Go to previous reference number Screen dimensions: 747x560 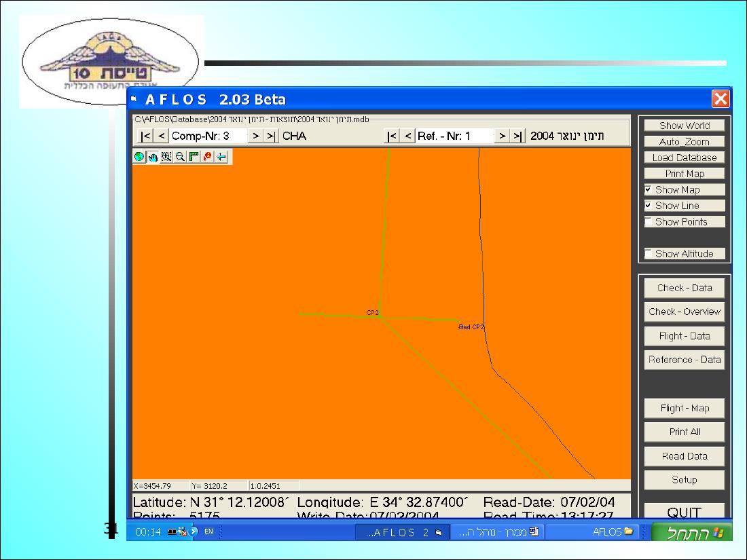tap(407, 136)
